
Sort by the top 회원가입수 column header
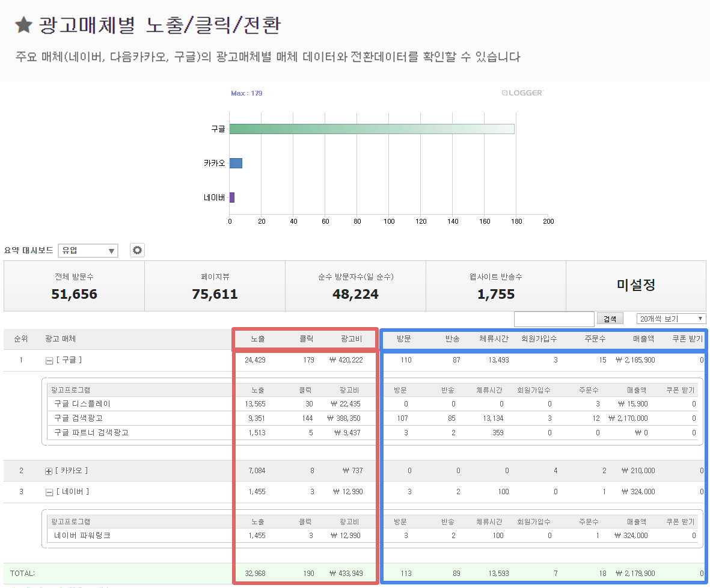539,339
